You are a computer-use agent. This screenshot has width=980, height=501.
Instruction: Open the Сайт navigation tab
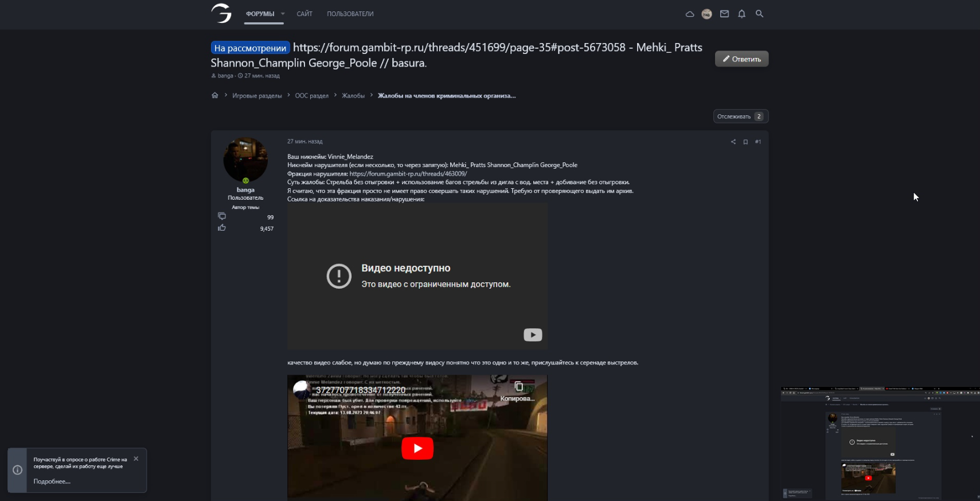tap(304, 14)
